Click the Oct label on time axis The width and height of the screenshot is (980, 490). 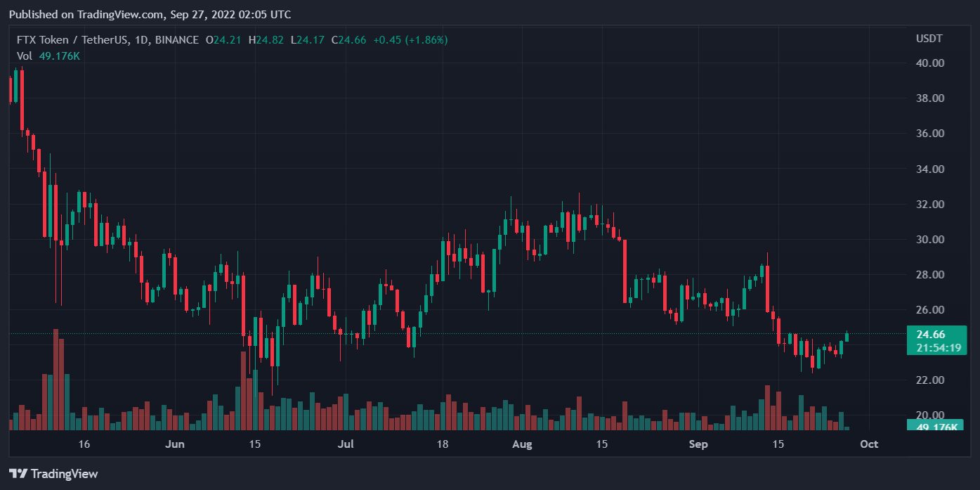(869, 444)
